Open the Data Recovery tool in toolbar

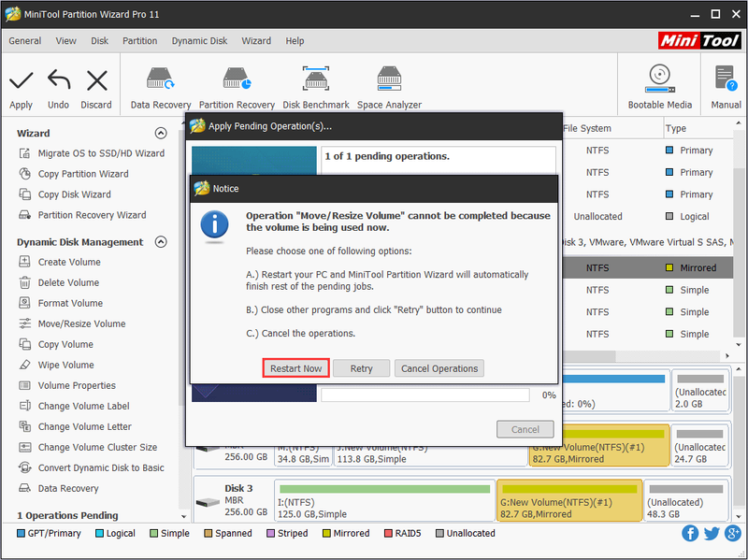160,88
